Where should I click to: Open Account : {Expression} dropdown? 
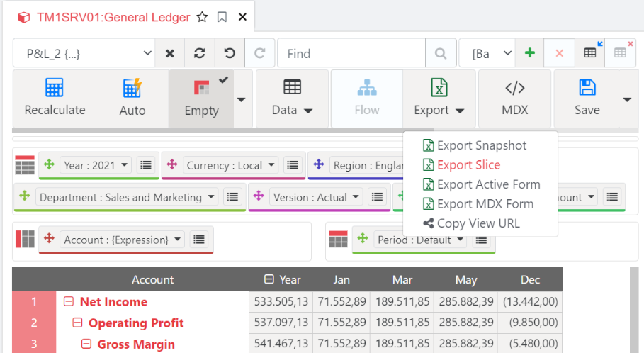pyautogui.click(x=122, y=240)
